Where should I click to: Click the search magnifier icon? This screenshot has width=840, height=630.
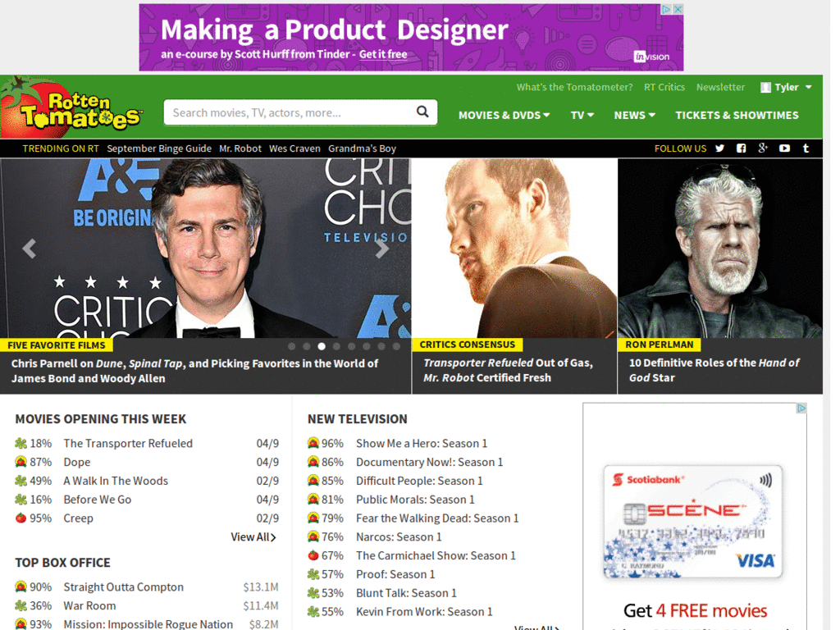(422, 112)
